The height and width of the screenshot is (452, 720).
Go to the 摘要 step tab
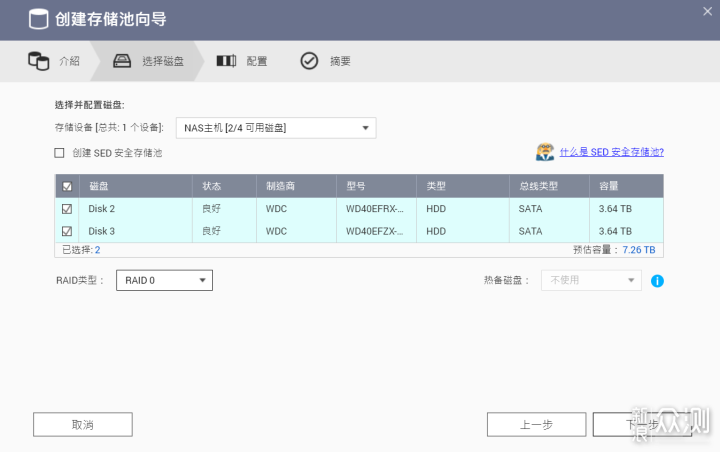click(x=326, y=61)
